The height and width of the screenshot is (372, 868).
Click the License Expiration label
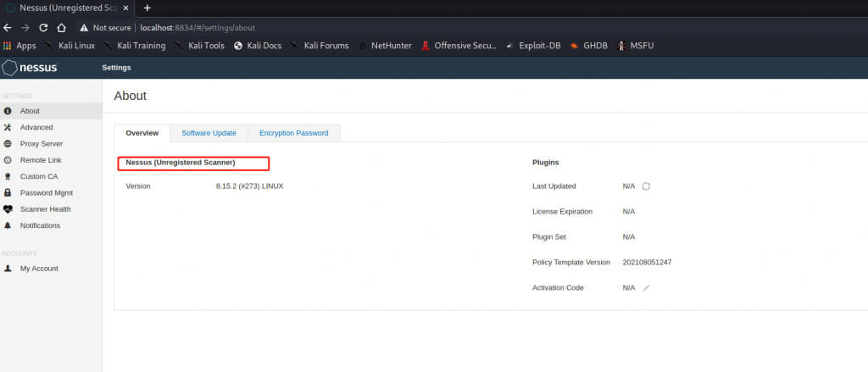click(x=563, y=212)
